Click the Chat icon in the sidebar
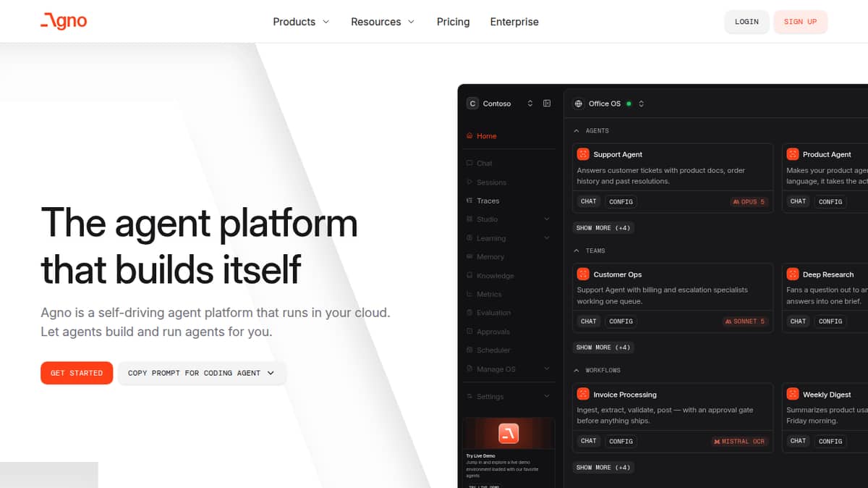Screen dimensions: 868x488 click(x=469, y=164)
